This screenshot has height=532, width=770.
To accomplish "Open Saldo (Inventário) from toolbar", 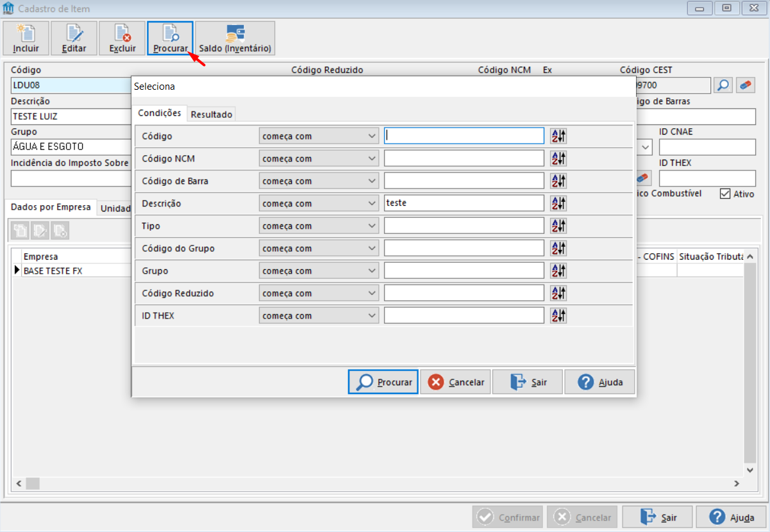I will coord(235,38).
